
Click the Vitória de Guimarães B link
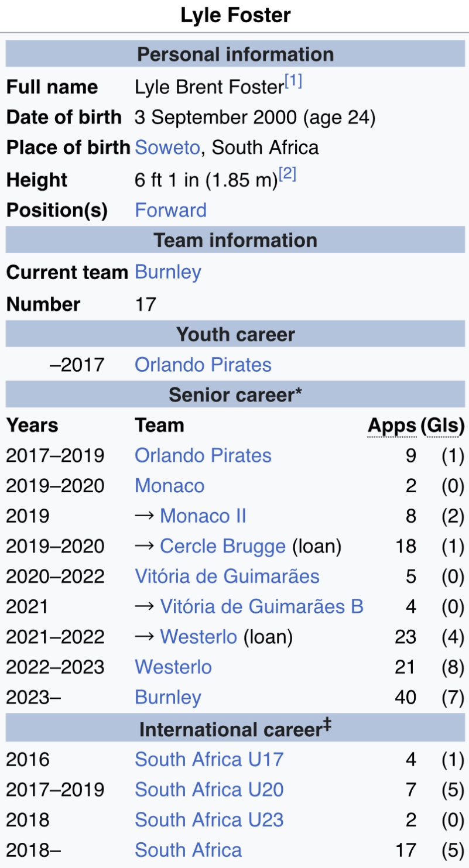[x=262, y=606]
